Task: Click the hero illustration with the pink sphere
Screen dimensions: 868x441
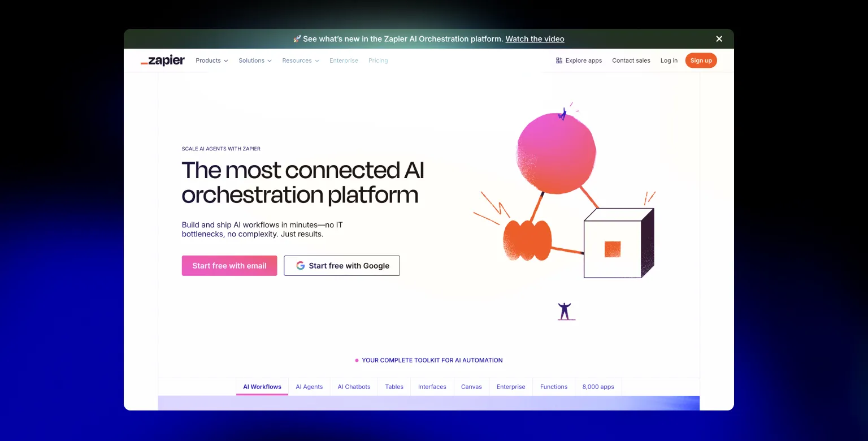Action: pos(564,211)
